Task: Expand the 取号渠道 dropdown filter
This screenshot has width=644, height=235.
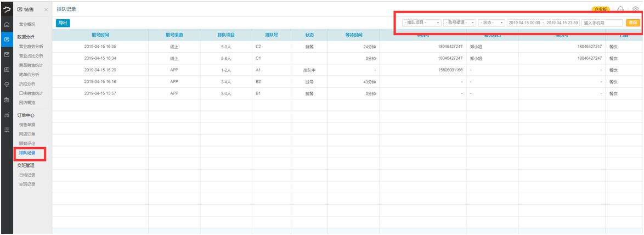Action: tap(459, 23)
